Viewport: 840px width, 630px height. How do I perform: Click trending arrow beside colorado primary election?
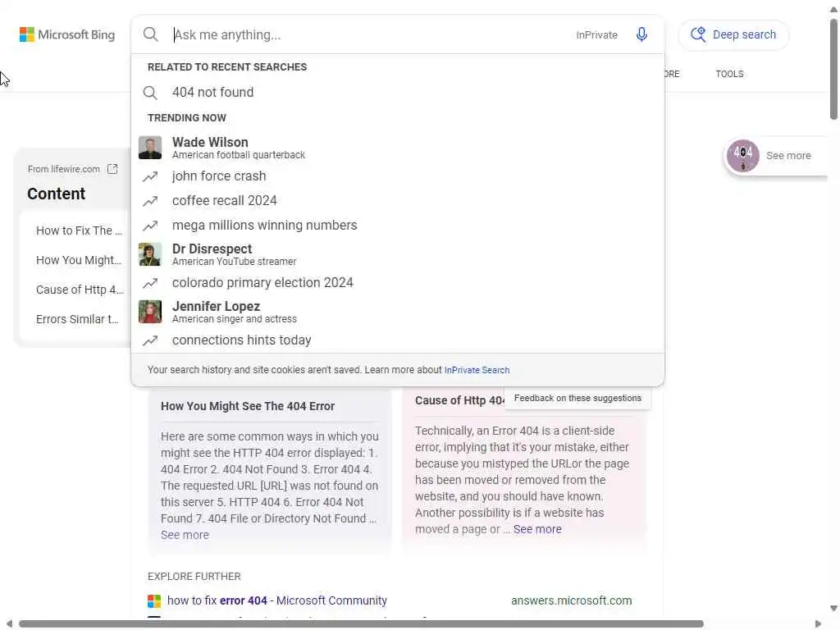coord(150,283)
